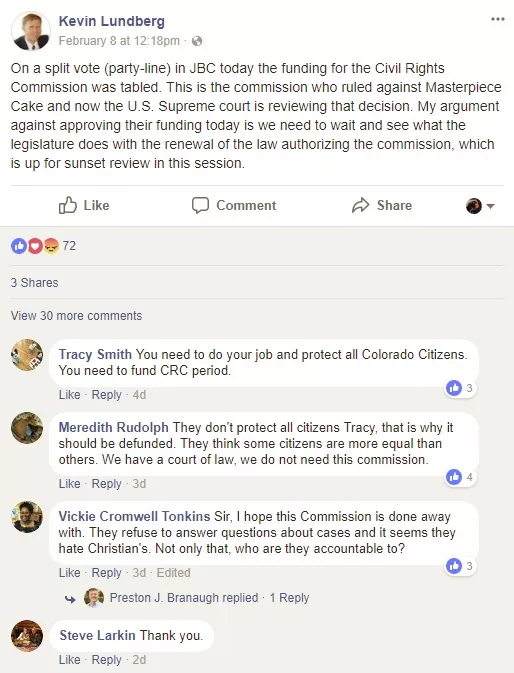The width and height of the screenshot is (514, 673).
Task: View the 4 likes on Meredith's comment
Action: coord(461,477)
